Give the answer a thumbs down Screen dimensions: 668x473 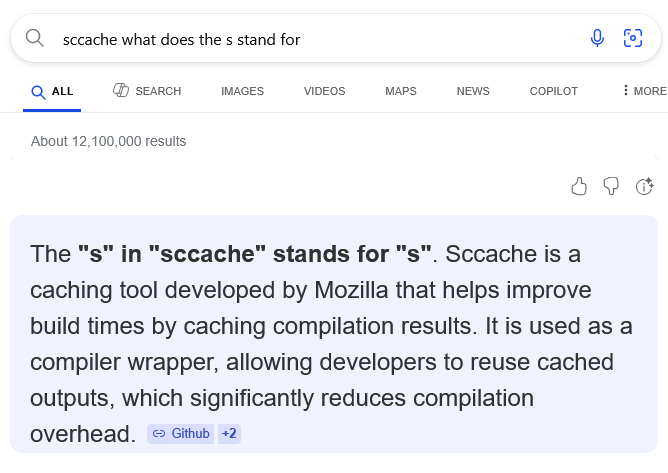click(x=611, y=186)
